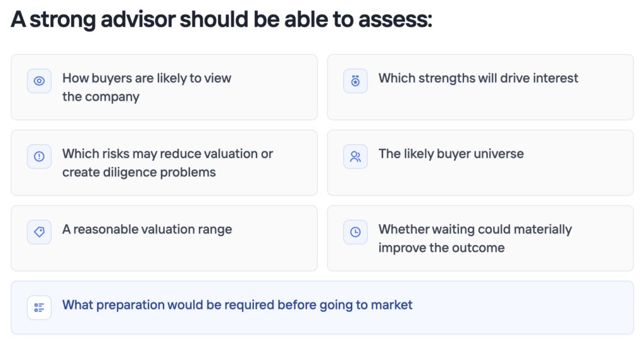Click the clock icon for waiting
The image size is (644, 347).
click(355, 232)
